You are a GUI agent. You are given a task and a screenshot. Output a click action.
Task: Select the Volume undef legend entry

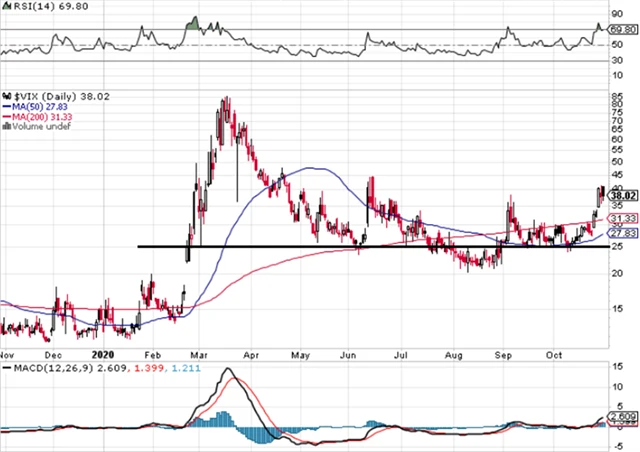[32, 127]
